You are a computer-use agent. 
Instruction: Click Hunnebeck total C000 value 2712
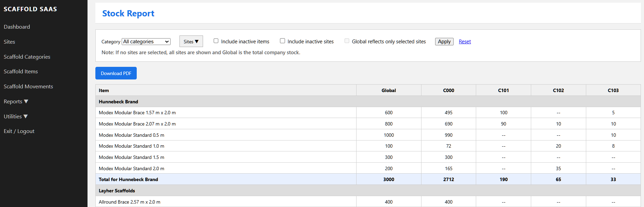[x=448, y=179]
